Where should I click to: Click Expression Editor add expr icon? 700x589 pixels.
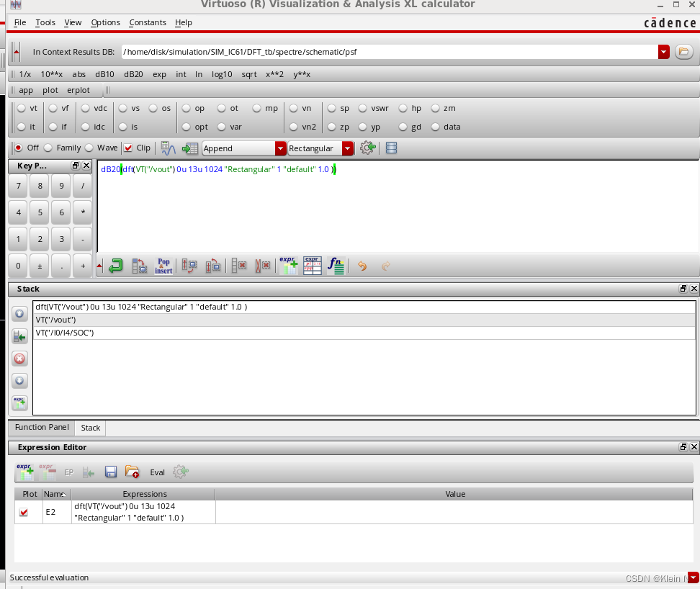25,472
